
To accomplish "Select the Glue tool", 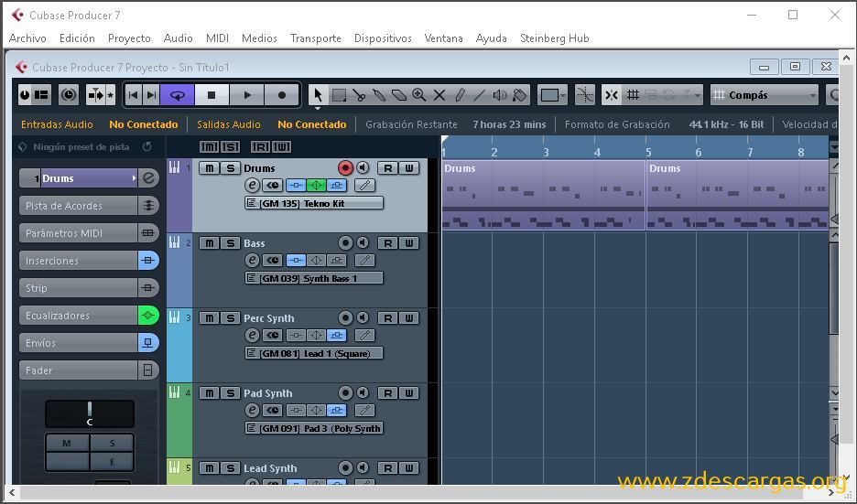I will [x=379, y=95].
